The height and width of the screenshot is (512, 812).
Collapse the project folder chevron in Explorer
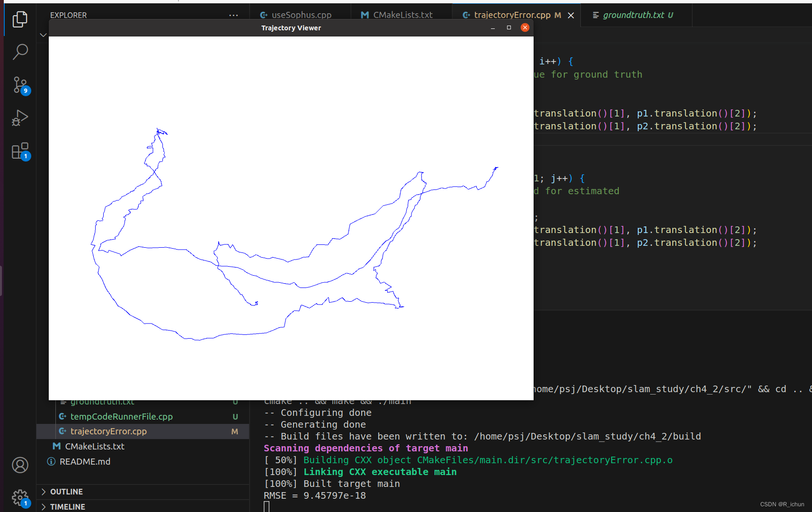(x=43, y=35)
